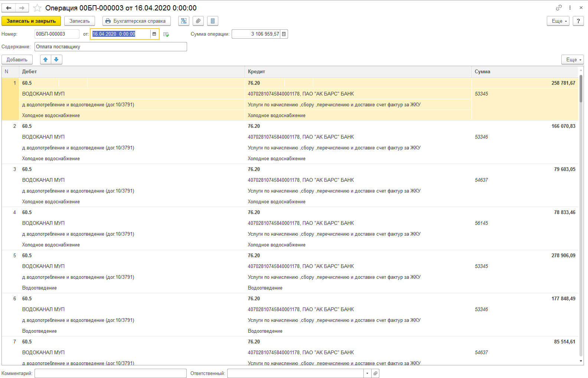Viewport: 588px width, 378px height.
Task: Open the Ответственный dropdown list arrow
Action: [x=367, y=373]
